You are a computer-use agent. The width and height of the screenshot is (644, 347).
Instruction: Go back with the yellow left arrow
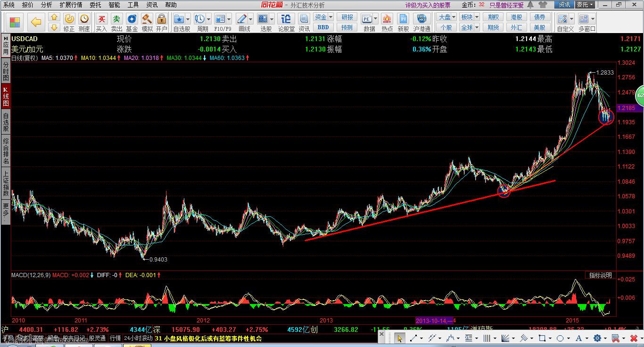click(x=36, y=22)
